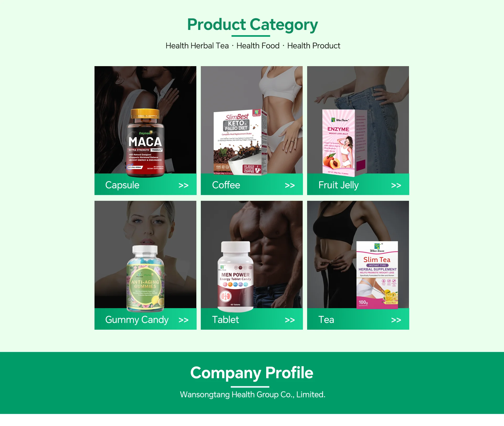This screenshot has height=426, width=504.
Task: Click the arrows icon on Fruit Jelly banner
Action: tap(396, 185)
